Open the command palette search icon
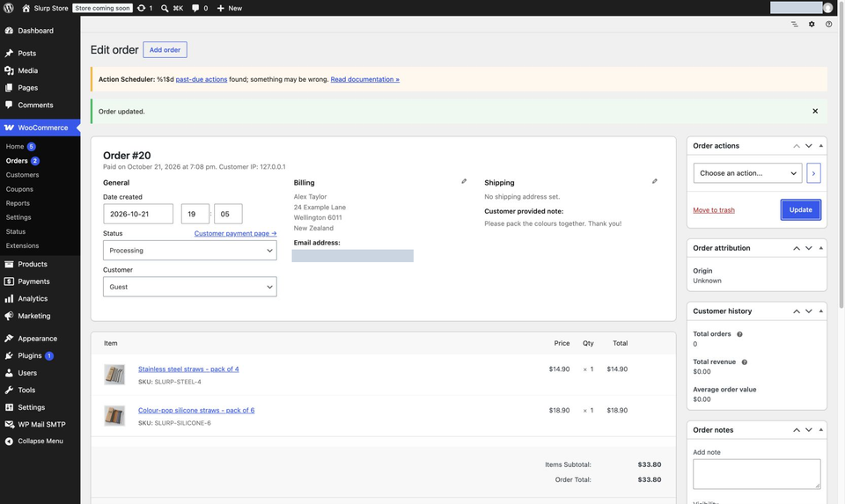 (165, 8)
